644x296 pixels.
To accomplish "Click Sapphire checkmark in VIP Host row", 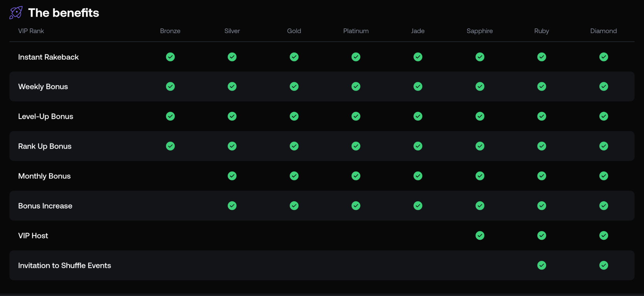I will [480, 236].
